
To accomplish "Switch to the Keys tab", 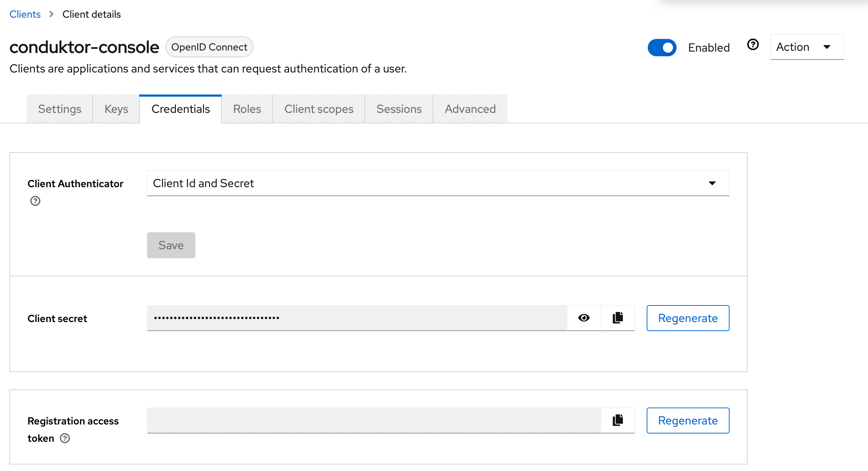I will (116, 109).
